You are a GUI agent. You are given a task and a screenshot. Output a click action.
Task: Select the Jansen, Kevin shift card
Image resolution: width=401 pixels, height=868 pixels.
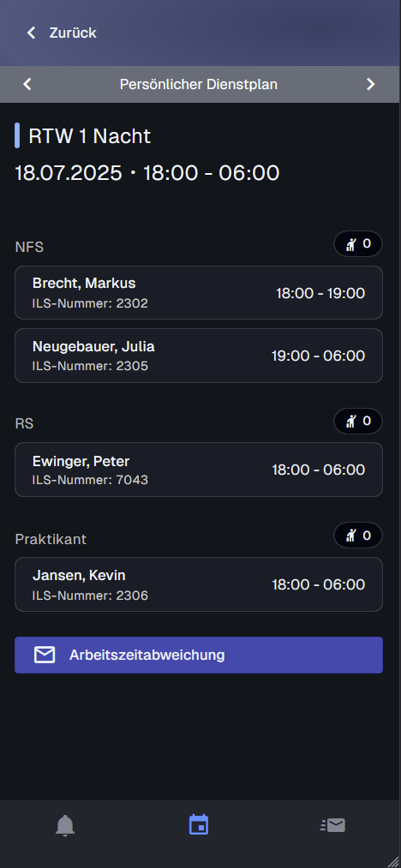[x=199, y=584]
